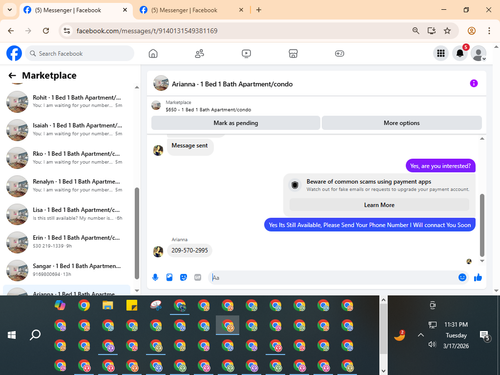Click the Mark as pending button

[x=236, y=123]
